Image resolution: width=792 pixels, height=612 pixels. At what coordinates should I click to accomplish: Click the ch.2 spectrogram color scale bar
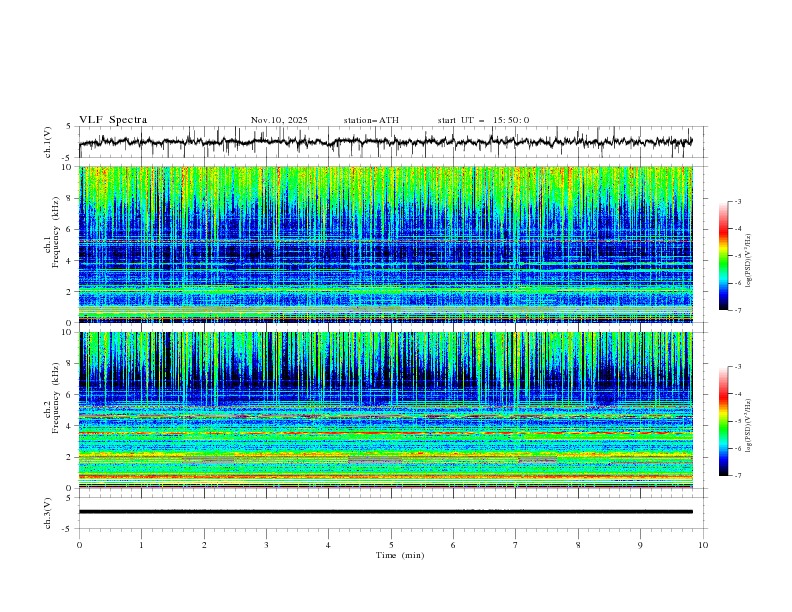pyautogui.click(x=723, y=421)
